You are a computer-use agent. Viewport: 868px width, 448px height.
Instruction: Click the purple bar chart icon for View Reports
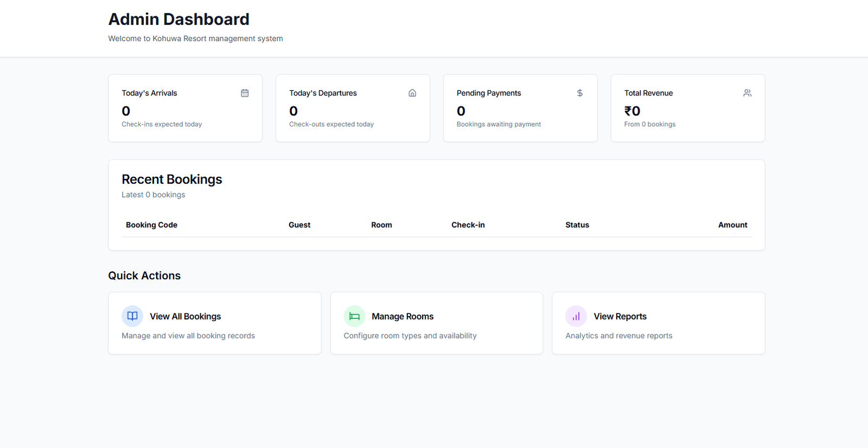coord(576,316)
